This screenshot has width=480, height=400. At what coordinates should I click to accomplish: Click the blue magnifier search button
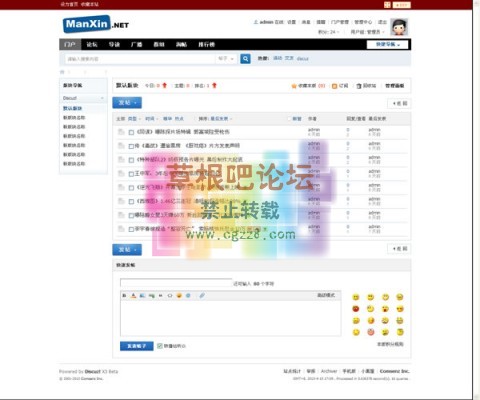pos(245,59)
